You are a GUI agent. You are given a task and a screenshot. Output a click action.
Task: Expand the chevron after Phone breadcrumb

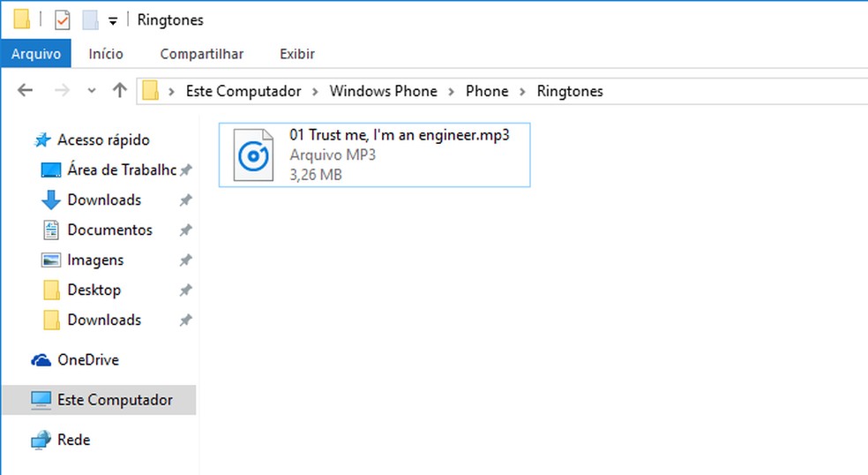[x=522, y=92]
